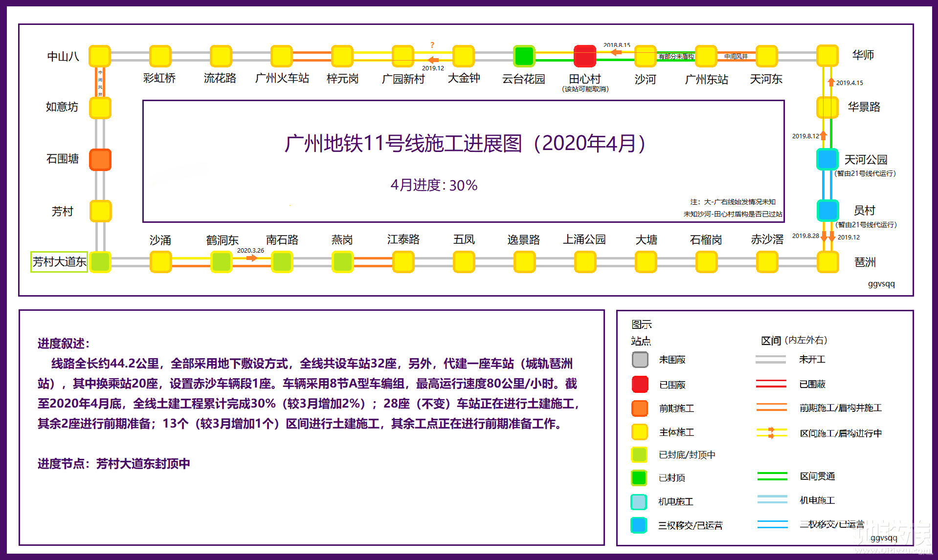Click the 如意坊 station square
This screenshot has width=938, height=560.
100,108
